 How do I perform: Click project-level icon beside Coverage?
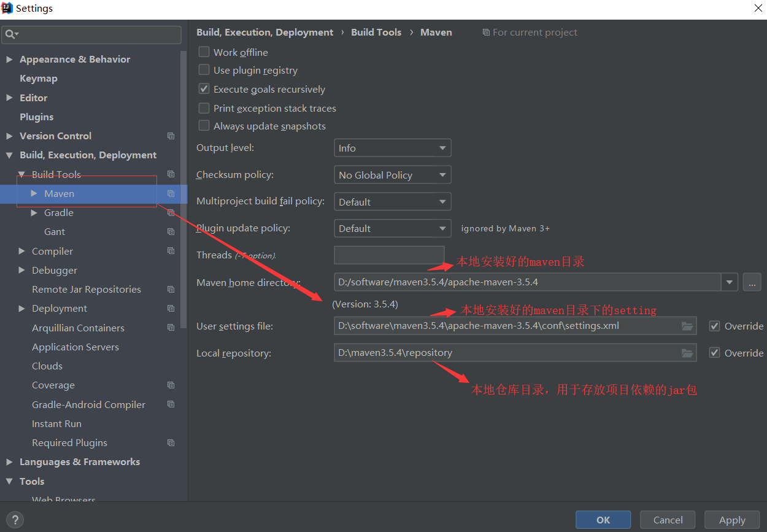[x=171, y=385]
